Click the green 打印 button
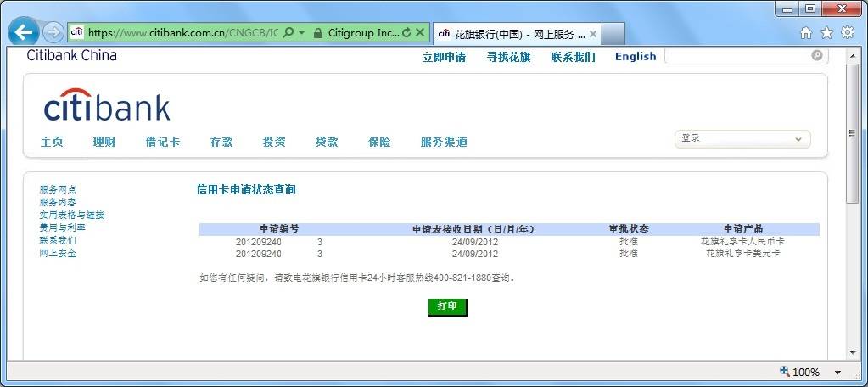Image resolution: width=868 pixels, height=387 pixels. (x=447, y=306)
